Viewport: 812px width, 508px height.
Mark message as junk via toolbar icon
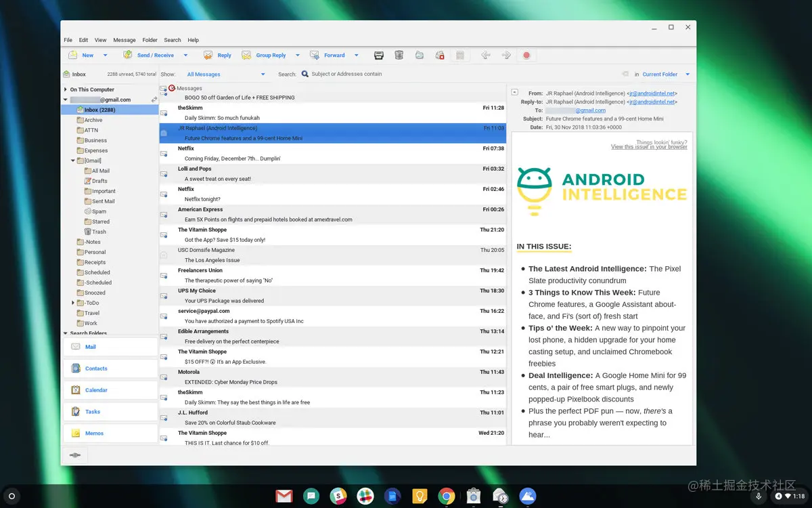[420, 56]
